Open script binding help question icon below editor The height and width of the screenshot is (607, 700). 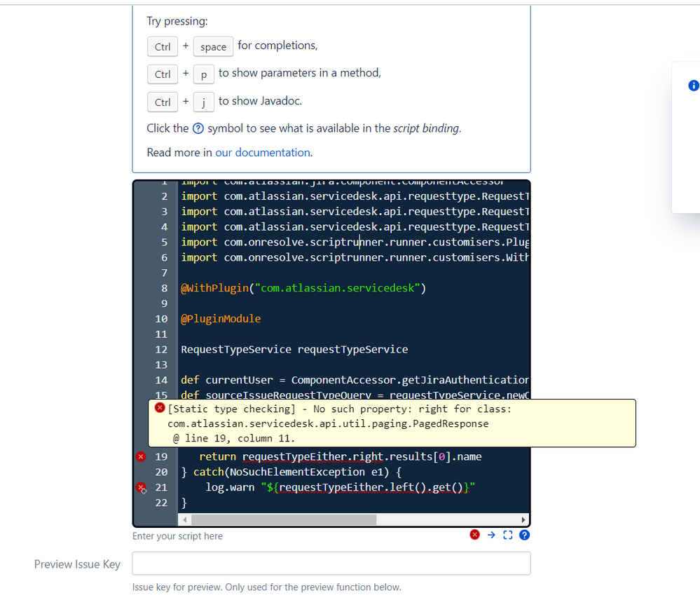(x=525, y=535)
